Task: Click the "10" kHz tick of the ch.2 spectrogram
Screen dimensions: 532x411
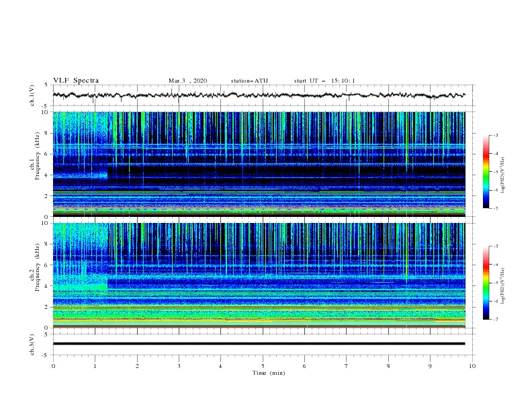Action: [x=46, y=223]
